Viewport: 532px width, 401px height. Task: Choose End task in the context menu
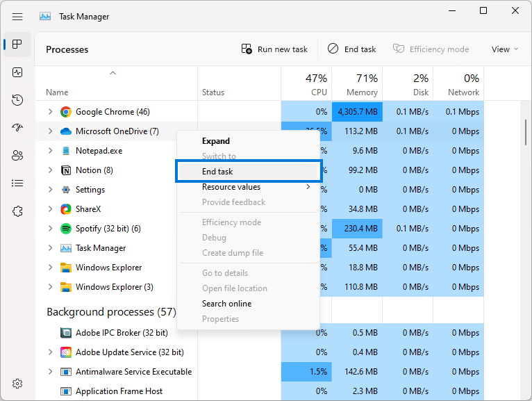coord(249,172)
